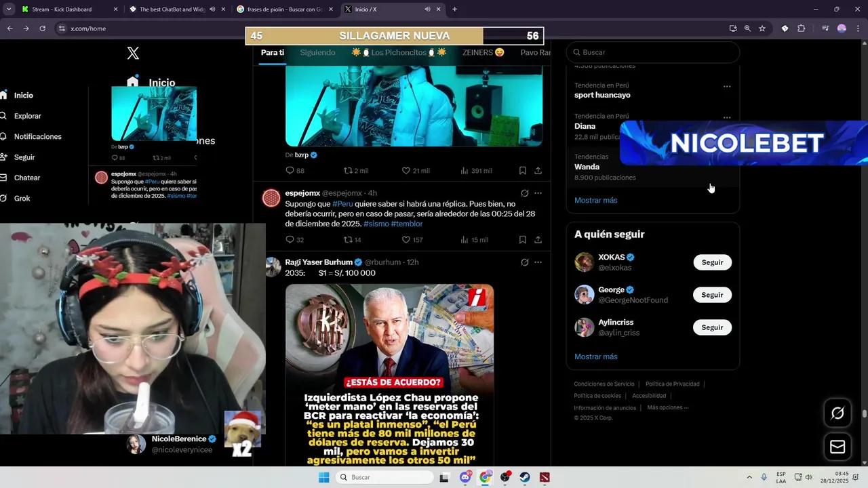
Task: Open more options for sport huancayo trend
Action: [x=727, y=87]
